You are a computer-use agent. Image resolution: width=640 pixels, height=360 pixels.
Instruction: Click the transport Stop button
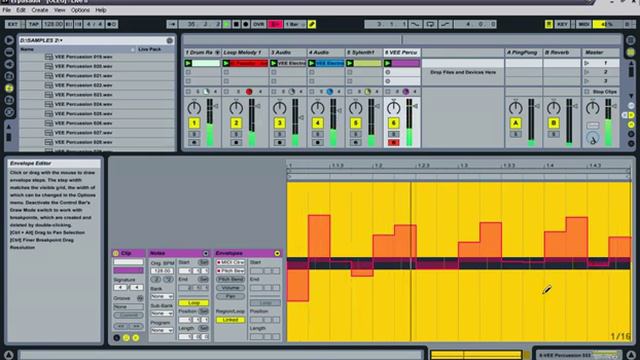[236, 24]
